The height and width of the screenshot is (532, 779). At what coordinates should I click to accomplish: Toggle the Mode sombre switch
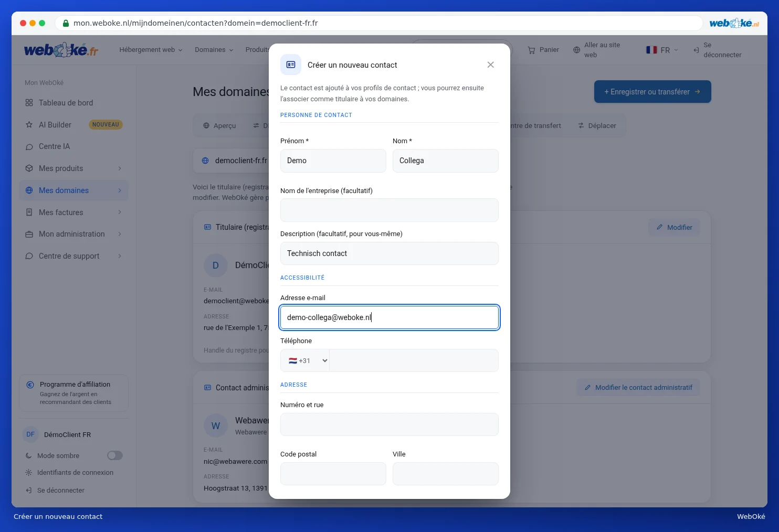coord(115,455)
